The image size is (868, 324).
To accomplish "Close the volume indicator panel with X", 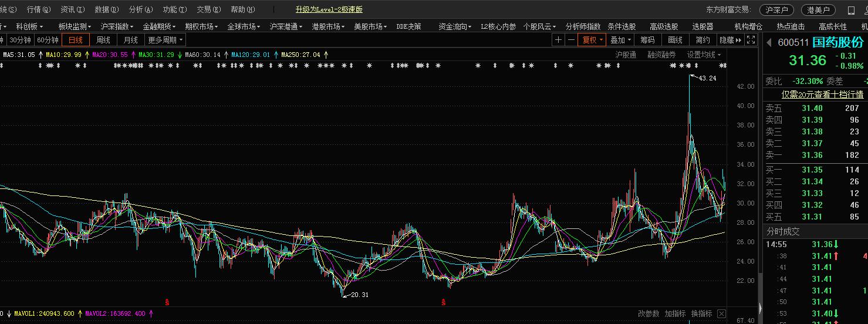I will (721, 314).
